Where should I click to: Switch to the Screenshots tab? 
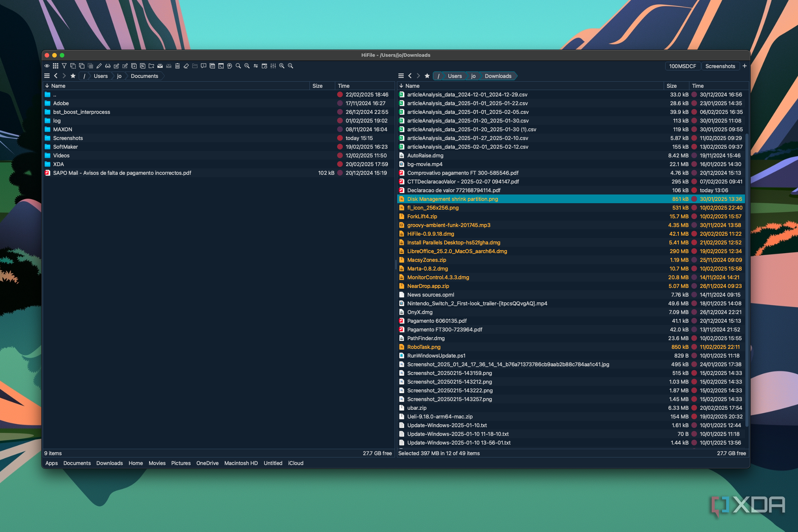pos(720,66)
